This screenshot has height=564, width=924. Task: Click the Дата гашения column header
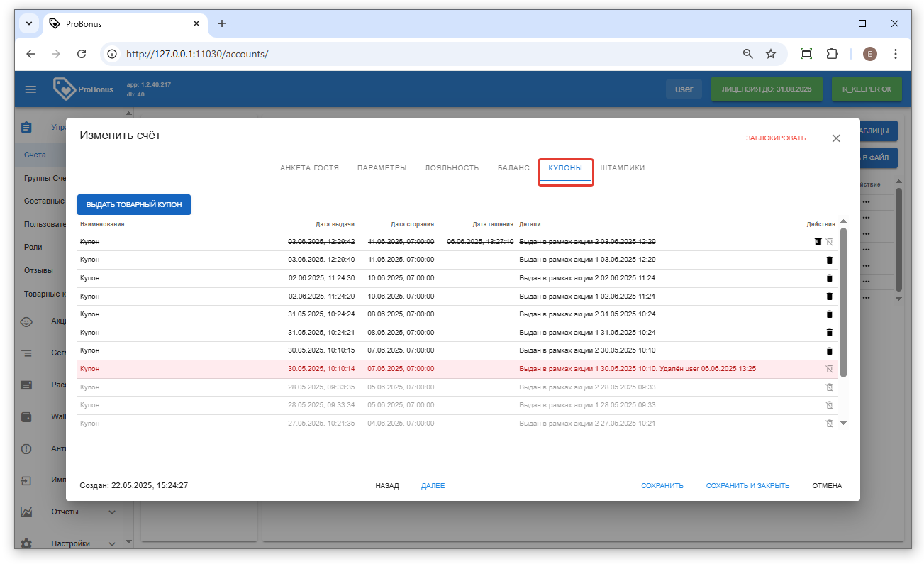click(493, 224)
